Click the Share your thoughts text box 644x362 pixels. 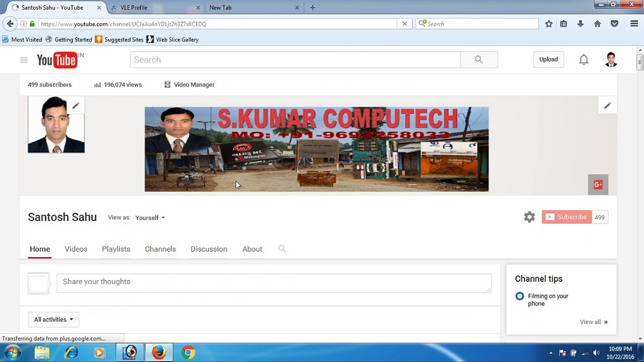tap(274, 283)
